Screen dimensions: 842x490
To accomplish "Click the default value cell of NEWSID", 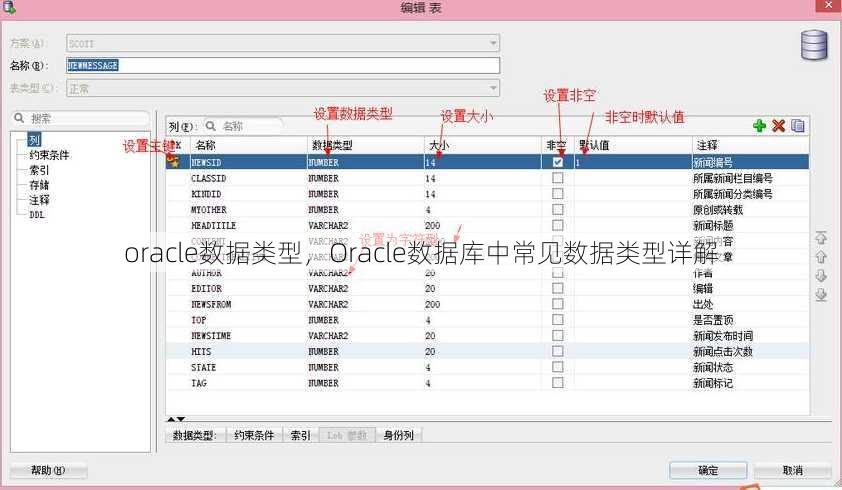I will [x=633, y=162].
